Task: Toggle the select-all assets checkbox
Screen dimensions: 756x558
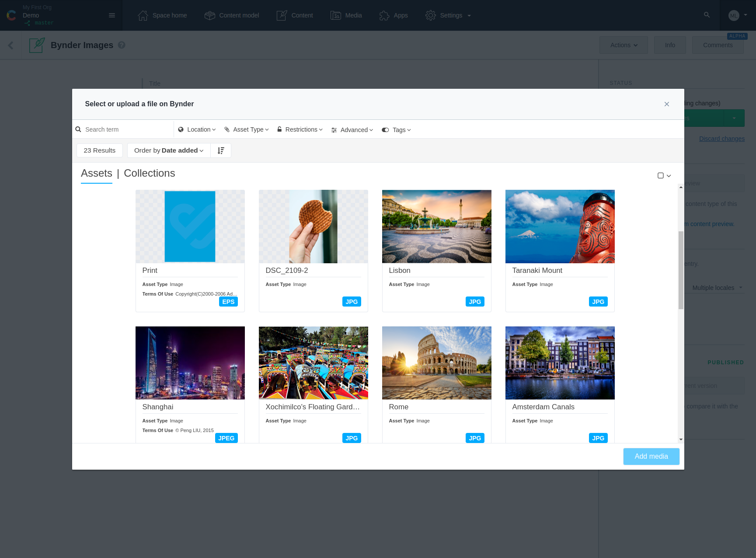Action: pyautogui.click(x=661, y=175)
